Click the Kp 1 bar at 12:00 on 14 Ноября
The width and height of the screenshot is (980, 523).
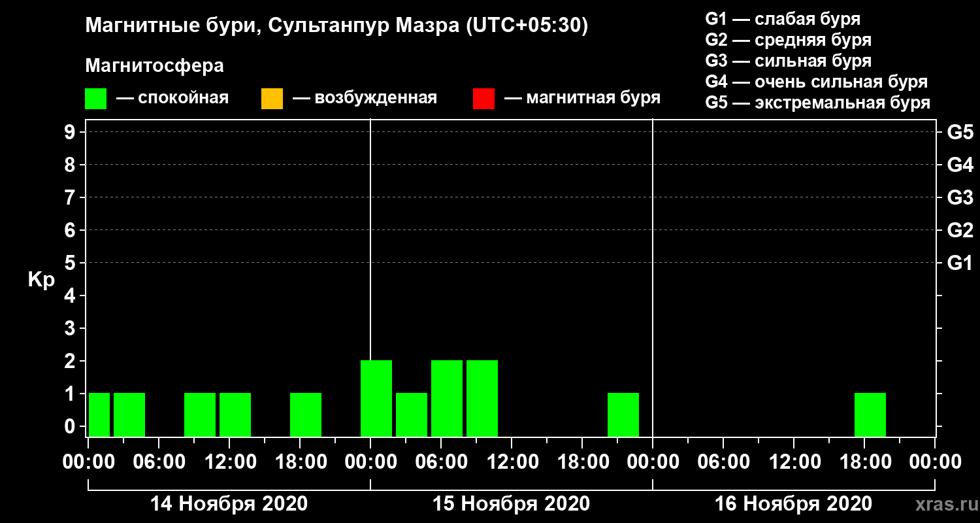pyautogui.click(x=235, y=414)
